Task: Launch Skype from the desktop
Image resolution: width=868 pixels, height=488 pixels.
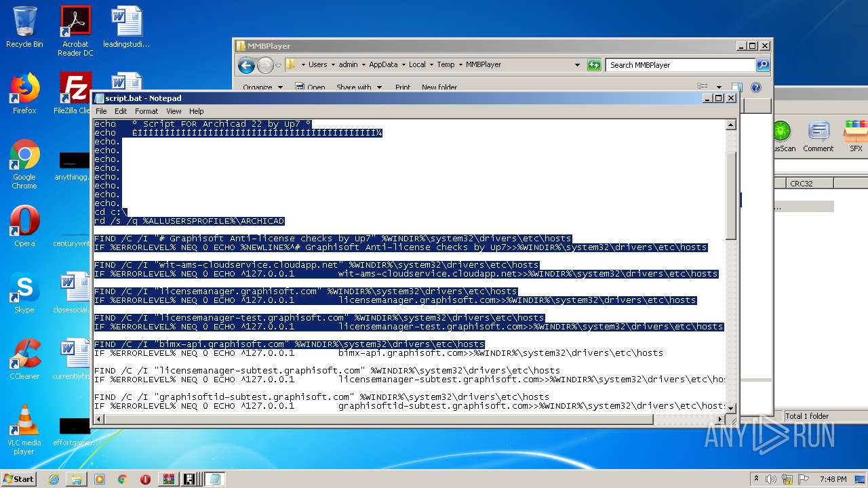Action: click(x=24, y=293)
